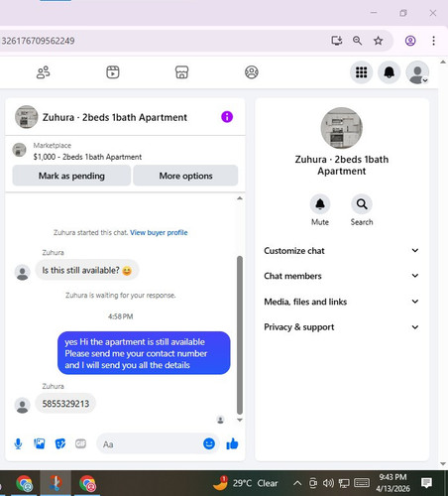Image resolution: width=448 pixels, height=496 pixels.
Task: Open Chrome three-dot menu
Action: pyautogui.click(x=433, y=41)
